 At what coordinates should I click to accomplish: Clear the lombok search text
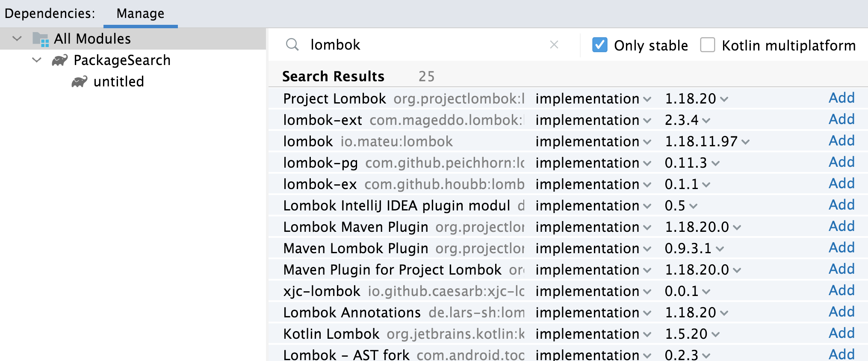pyautogui.click(x=554, y=44)
